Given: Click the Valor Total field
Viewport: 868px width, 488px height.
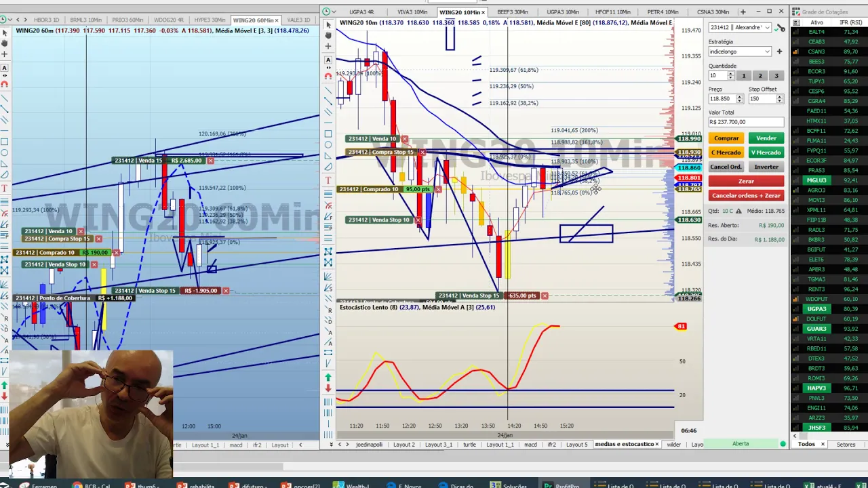Looking at the screenshot, I should (x=746, y=122).
